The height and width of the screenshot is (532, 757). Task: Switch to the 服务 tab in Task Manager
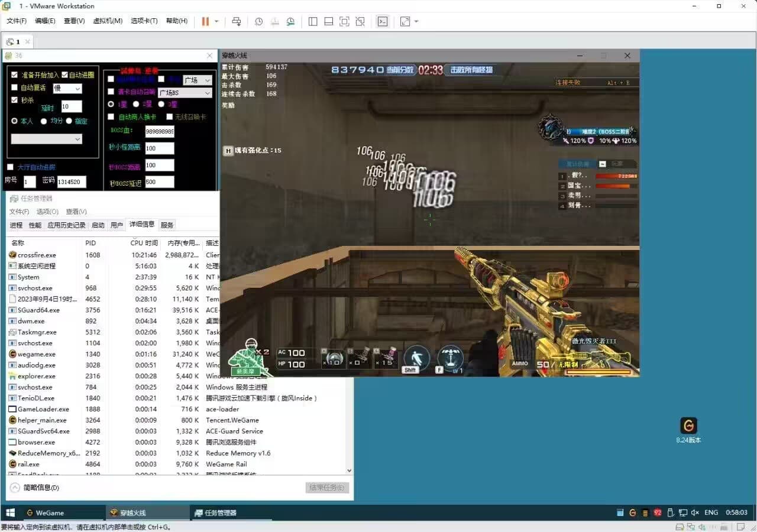167,225
